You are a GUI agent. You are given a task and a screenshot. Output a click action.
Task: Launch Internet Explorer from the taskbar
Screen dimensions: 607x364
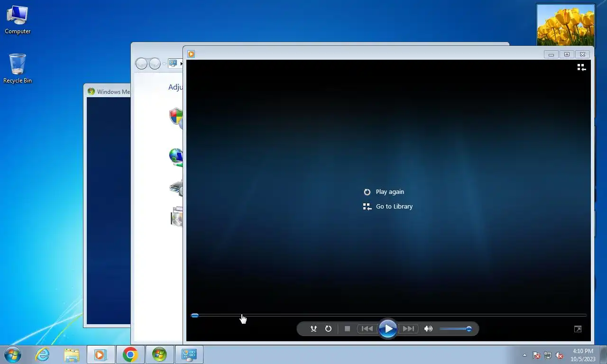[x=42, y=355]
